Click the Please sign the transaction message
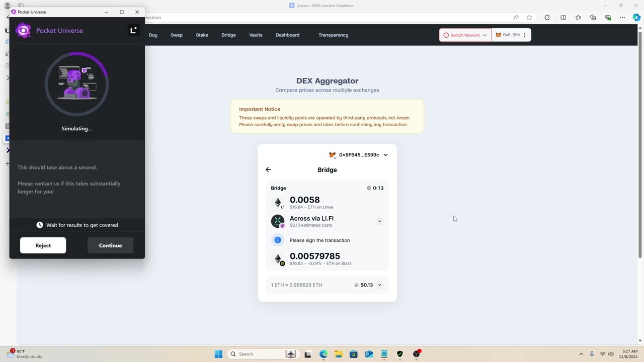The width and height of the screenshot is (644, 362). 319,240
